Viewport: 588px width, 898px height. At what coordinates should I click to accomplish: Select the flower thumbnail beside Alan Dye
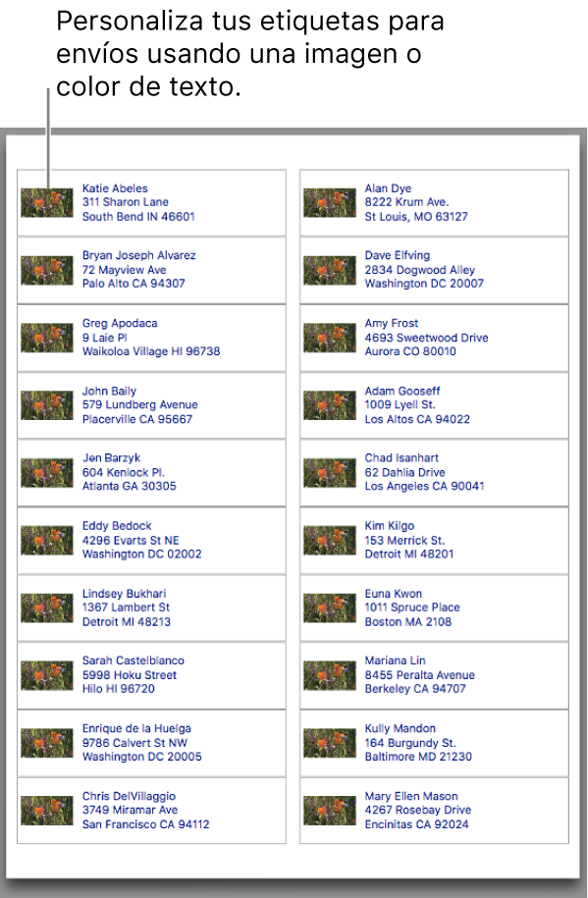[x=330, y=203]
